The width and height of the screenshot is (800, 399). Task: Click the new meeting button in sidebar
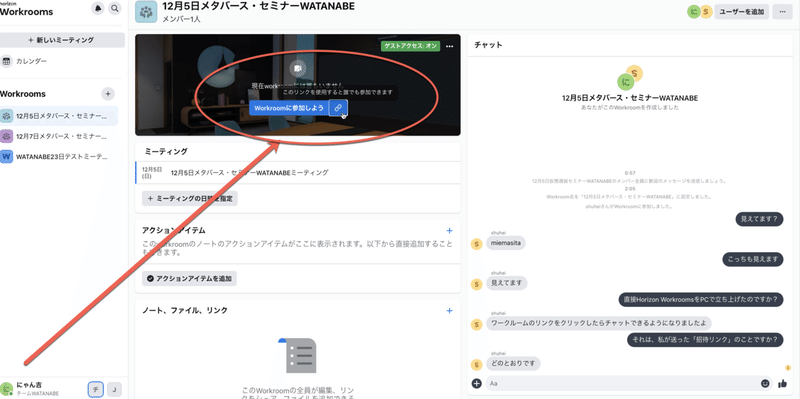[x=62, y=40]
